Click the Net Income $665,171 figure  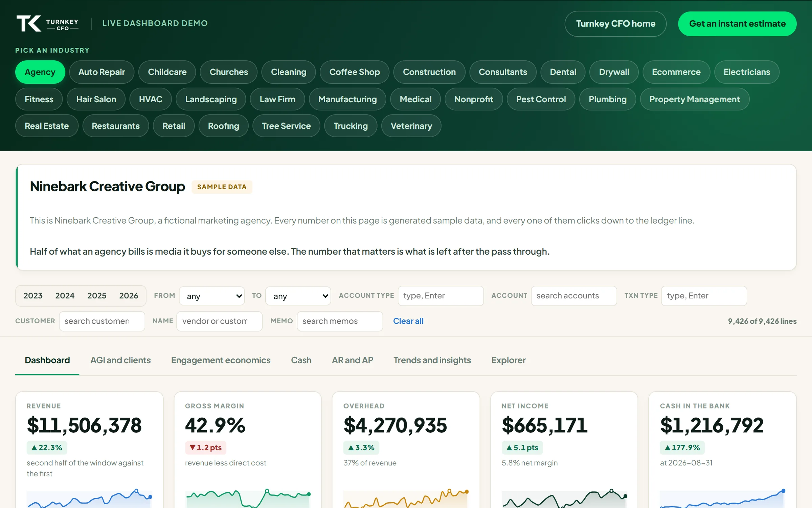coord(544,425)
